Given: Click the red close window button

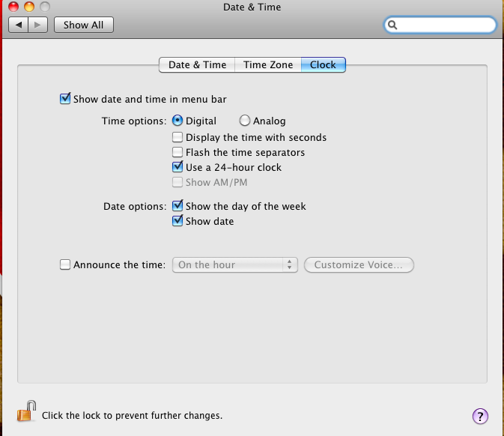Looking at the screenshot, I should click(x=13, y=7).
